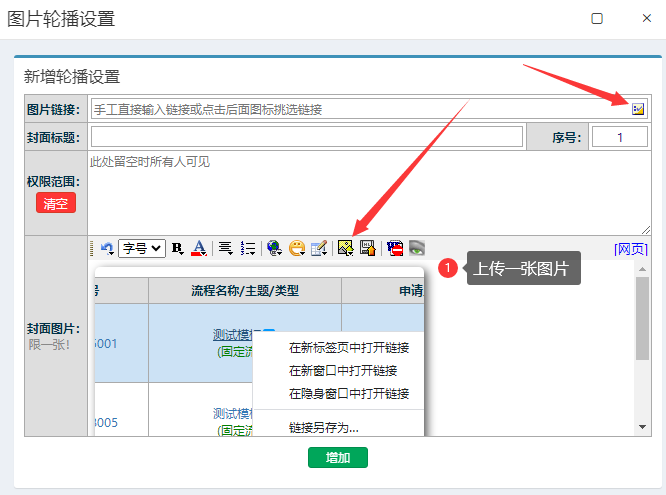The height and width of the screenshot is (495, 666).
Task: Upload a picture with the image icon
Action: [345, 248]
